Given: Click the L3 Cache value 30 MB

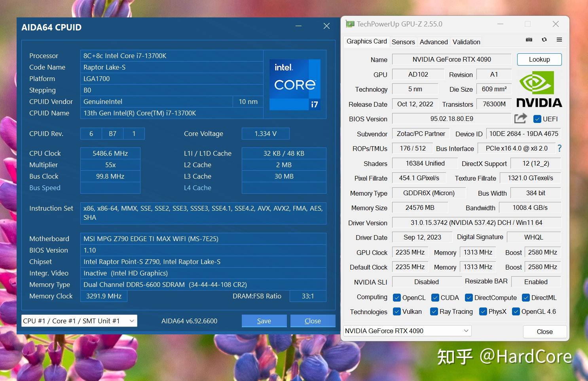Looking at the screenshot, I should coord(284,176).
